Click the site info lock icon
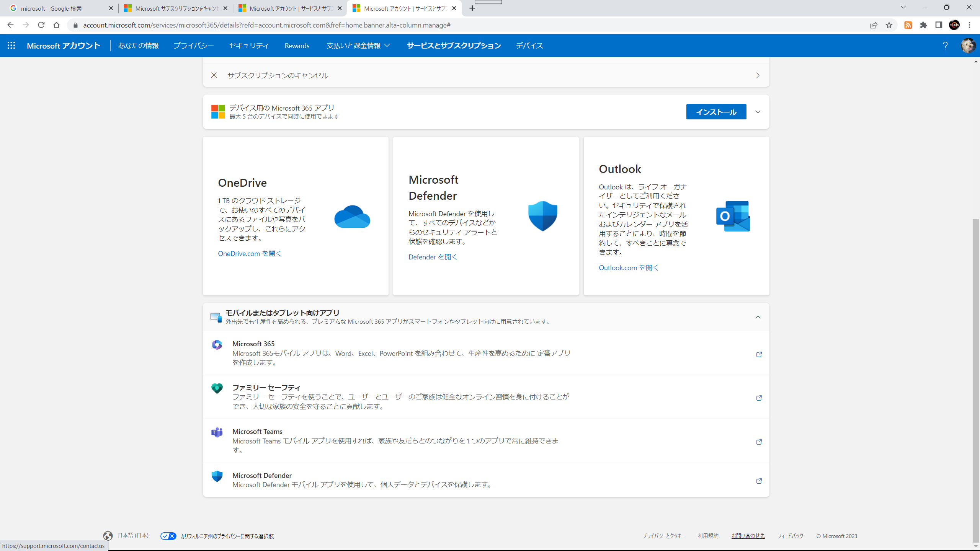 click(75, 25)
